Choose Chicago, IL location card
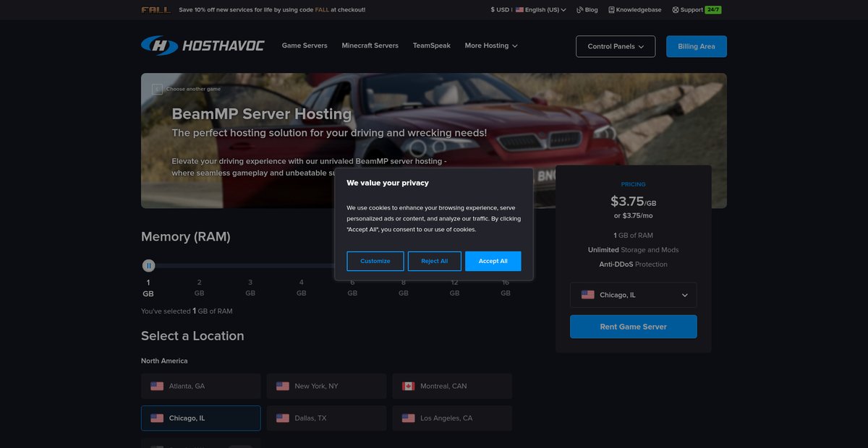The height and width of the screenshot is (448, 868). tap(201, 418)
